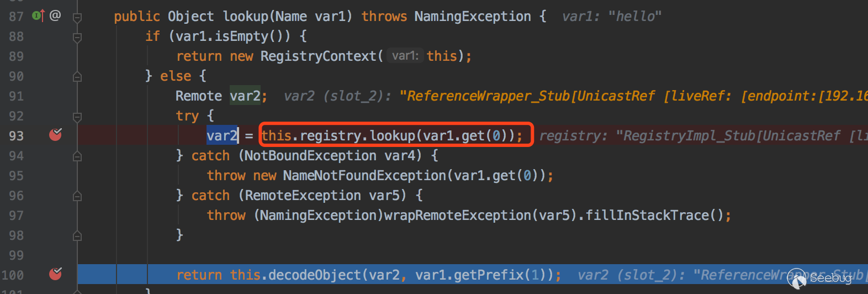Toggle the breakpoint on line 100
This screenshot has width=868, height=294.
coord(55,274)
